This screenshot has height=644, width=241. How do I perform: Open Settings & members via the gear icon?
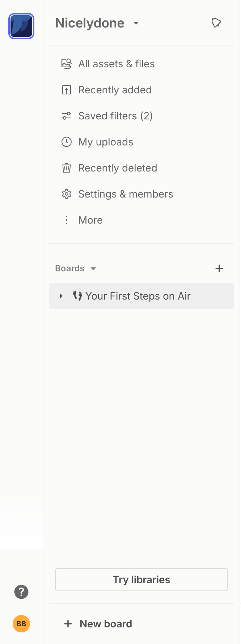[67, 194]
